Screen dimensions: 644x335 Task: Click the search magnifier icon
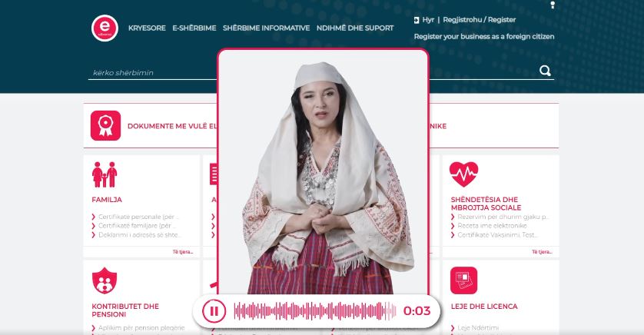pos(545,71)
